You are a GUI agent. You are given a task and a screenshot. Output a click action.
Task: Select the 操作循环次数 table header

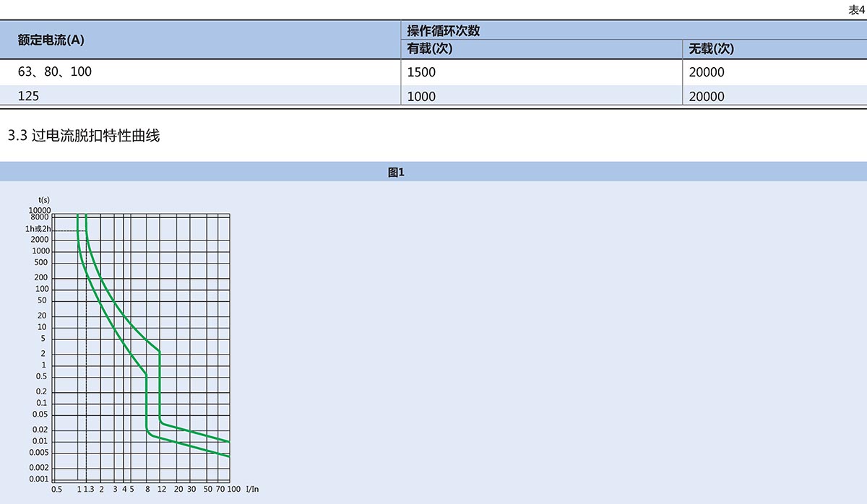(x=444, y=30)
